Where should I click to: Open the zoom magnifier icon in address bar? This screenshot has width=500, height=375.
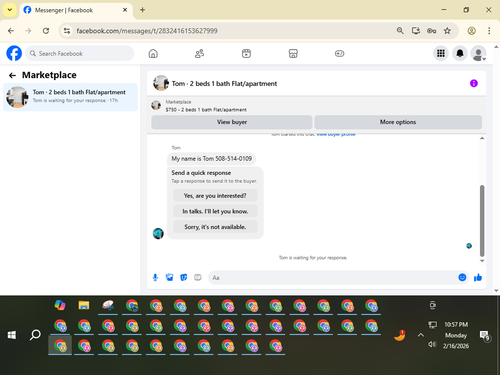click(x=400, y=31)
